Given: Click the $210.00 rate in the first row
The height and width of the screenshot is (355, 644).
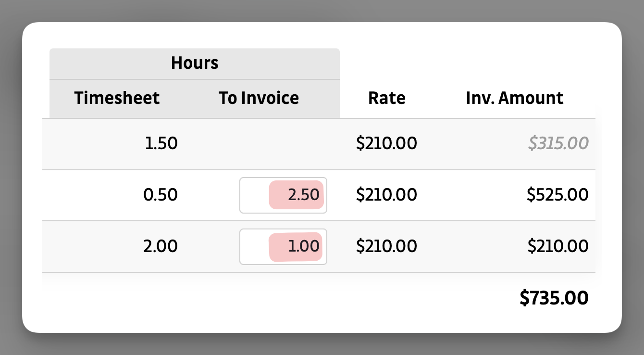Looking at the screenshot, I should pyautogui.click(x=386, y=143).
